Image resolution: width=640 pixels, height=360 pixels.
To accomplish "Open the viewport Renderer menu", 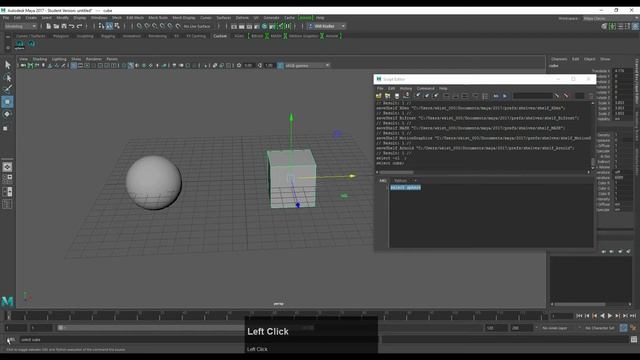I will (93, 59).
